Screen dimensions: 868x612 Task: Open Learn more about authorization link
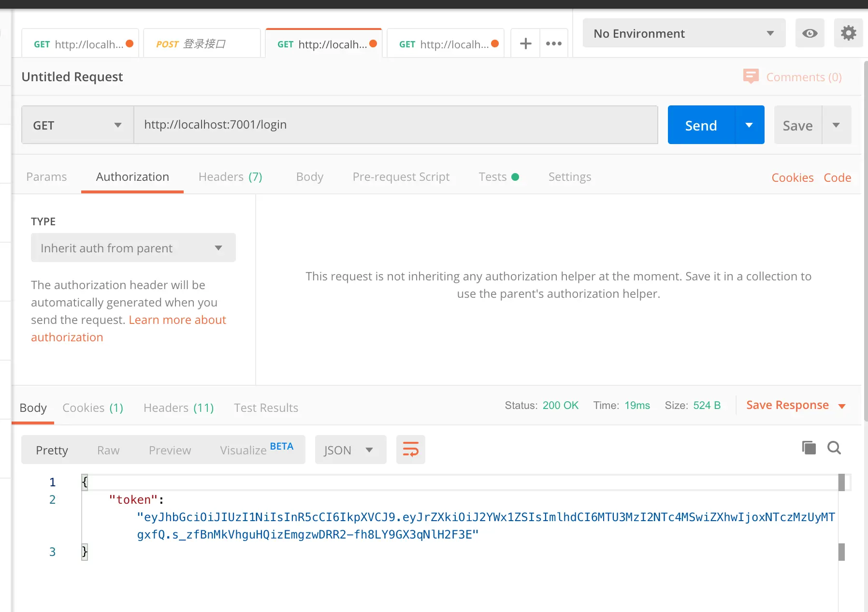129,328
